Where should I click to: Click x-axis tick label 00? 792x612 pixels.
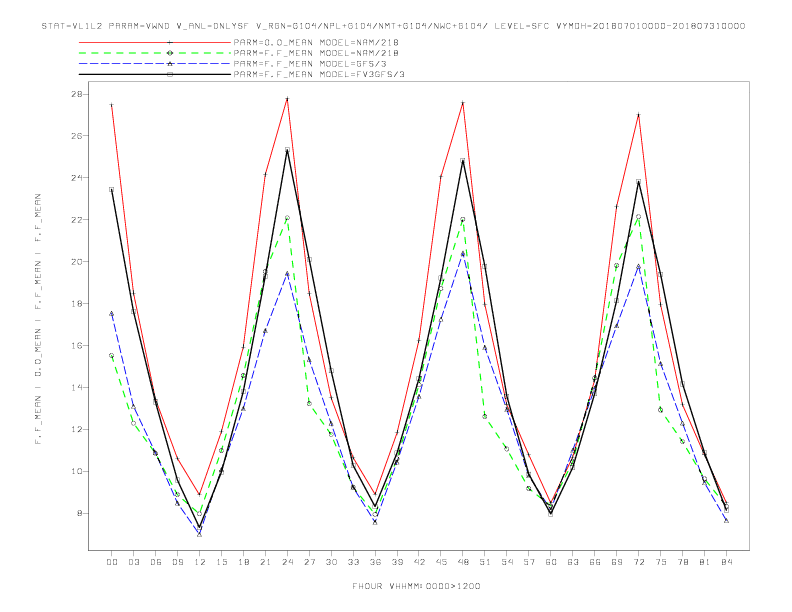click(x=112, y=562)
